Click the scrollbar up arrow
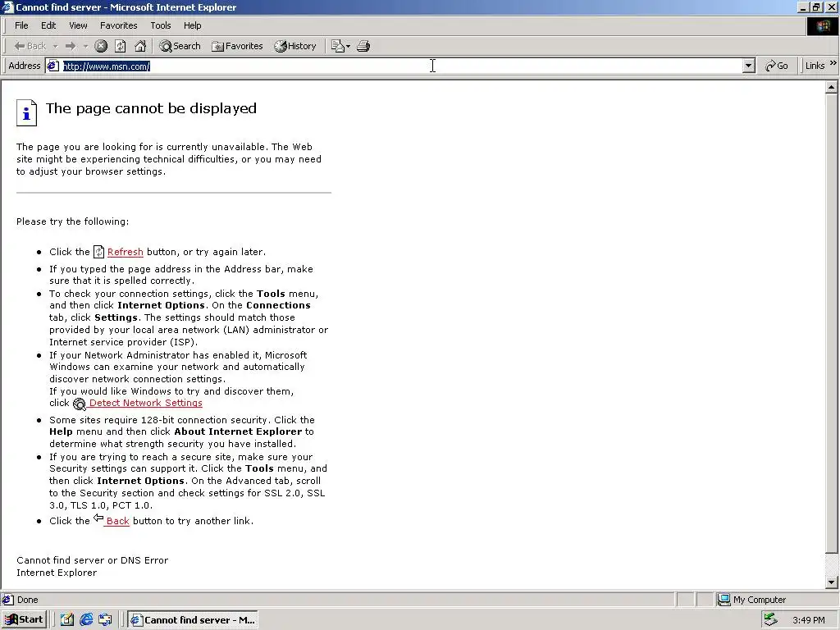 click(832, 87)
